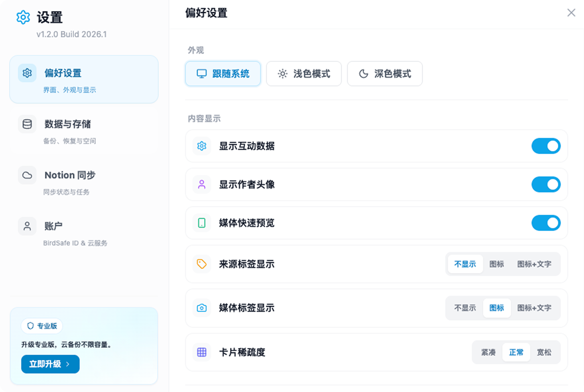Select 浅色模式 appearance option
This screenshot has width=584, height=392.
304,74
